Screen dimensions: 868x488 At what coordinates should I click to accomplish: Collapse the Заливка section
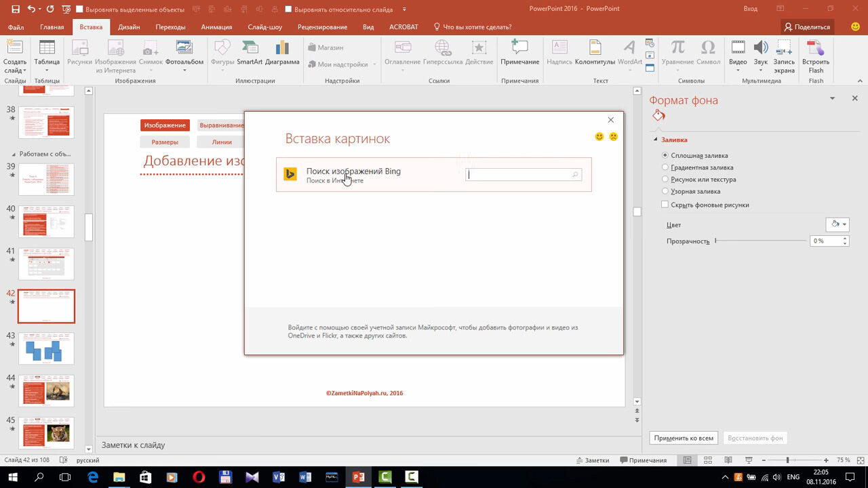pos(656,140)
